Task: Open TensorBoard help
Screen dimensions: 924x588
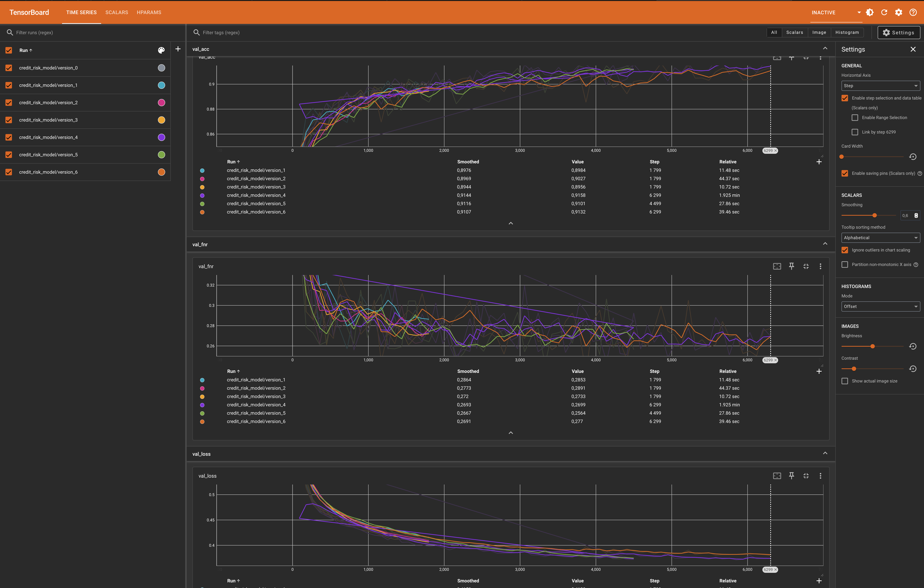Action: 913,12
